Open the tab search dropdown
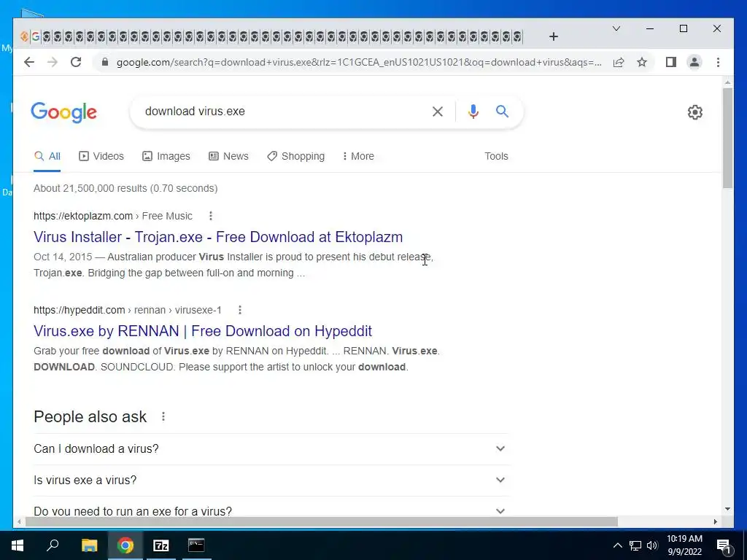747x560 pixels. tap(616, 28)
